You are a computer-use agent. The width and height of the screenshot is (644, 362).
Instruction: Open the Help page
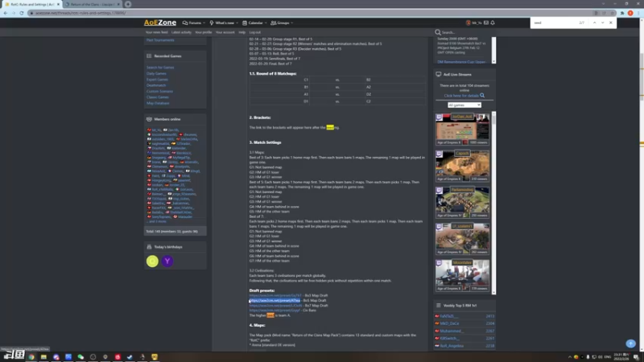(242, 32)
